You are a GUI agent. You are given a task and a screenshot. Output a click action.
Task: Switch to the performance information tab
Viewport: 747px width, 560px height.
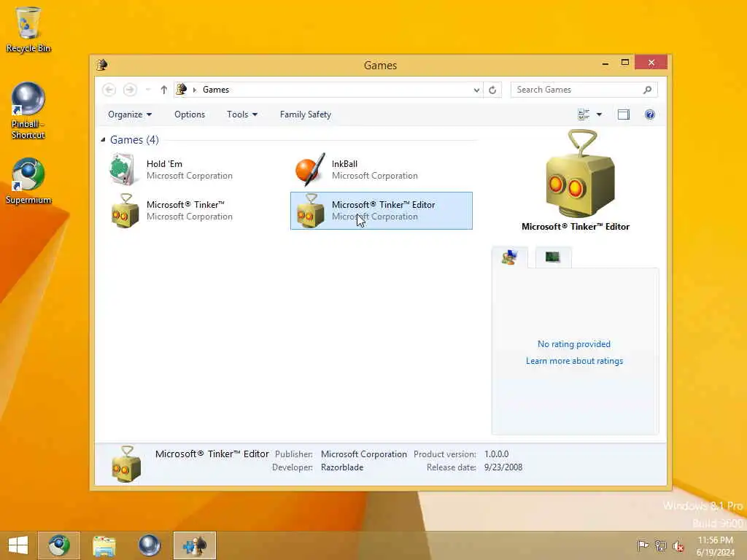click(x=553, y=257)
